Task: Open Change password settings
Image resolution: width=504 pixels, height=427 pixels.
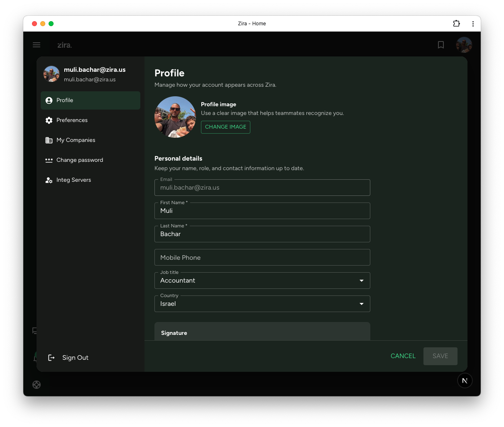Action: [91, 160]
